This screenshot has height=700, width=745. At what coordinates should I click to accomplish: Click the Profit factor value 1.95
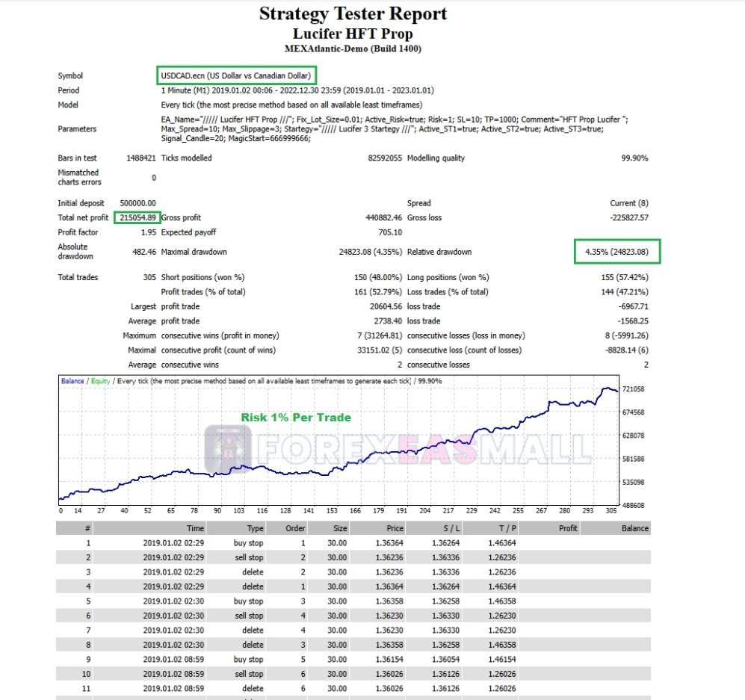pos(149,232)
